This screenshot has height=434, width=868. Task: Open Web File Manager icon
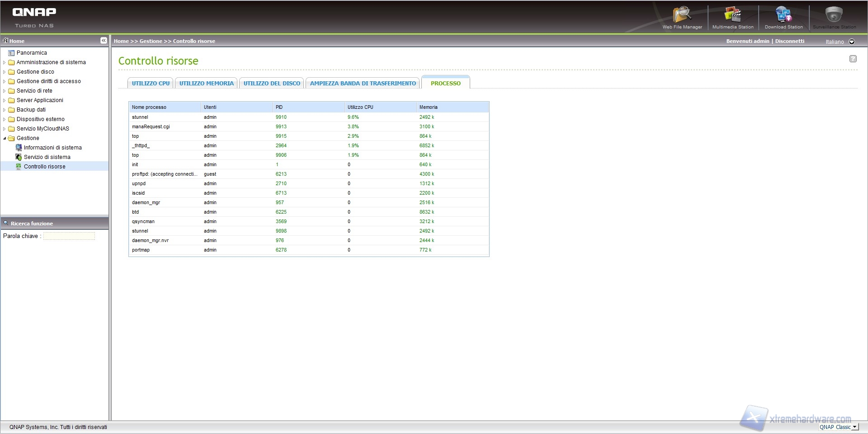point(682,15)
